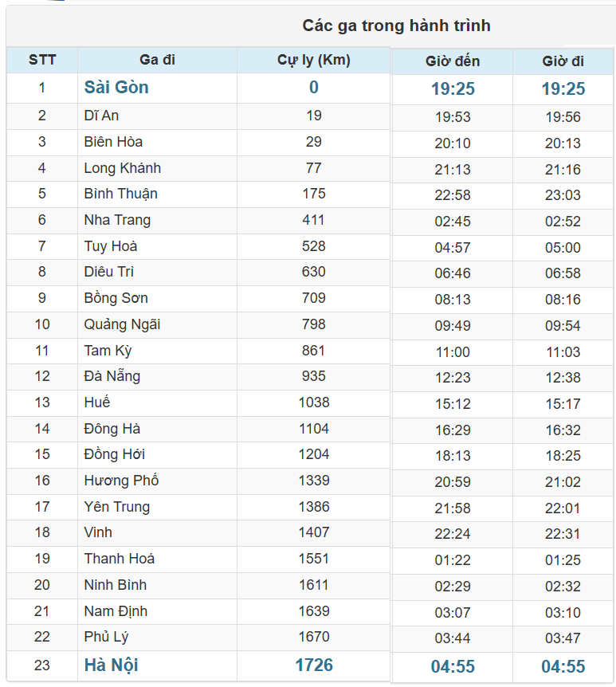Image resolution: width=616 pixels, height=687 pixels.
Task: Select the Nha Trang station row
Action: tap(117, 220)
